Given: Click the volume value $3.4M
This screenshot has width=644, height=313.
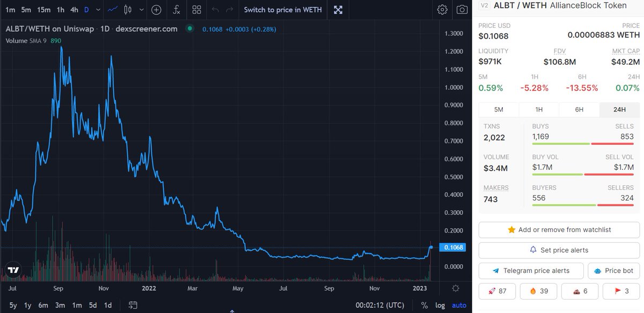Looking at the screenshot, I should [496, 168].
